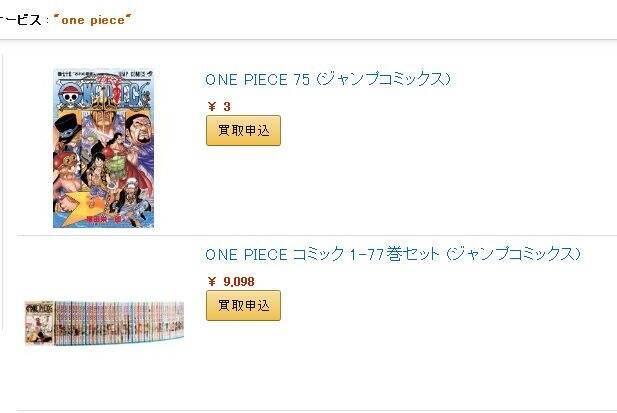This screenshot has height=413, width=617.
Task: Click the ービス label in the header
Action: point(22,20)
